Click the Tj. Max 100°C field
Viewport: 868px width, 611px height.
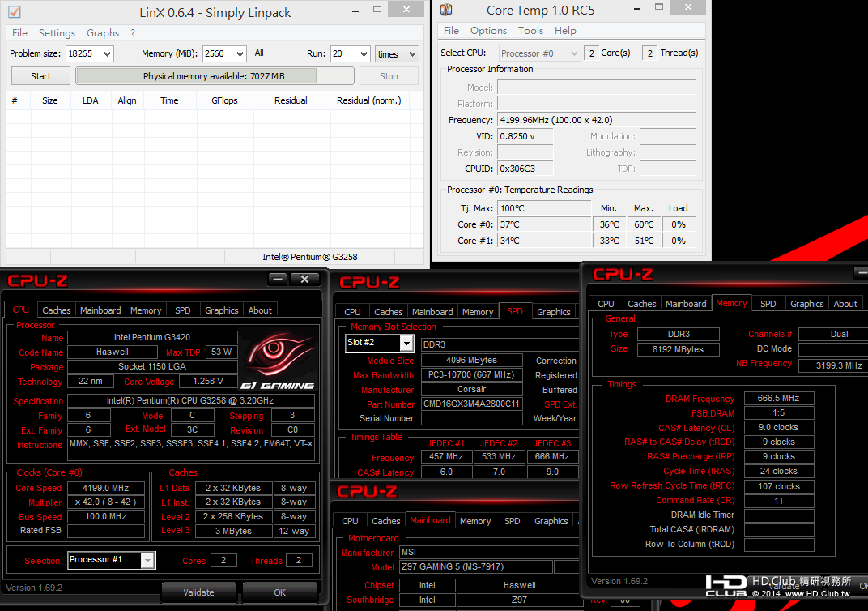(x=544, y=208)
